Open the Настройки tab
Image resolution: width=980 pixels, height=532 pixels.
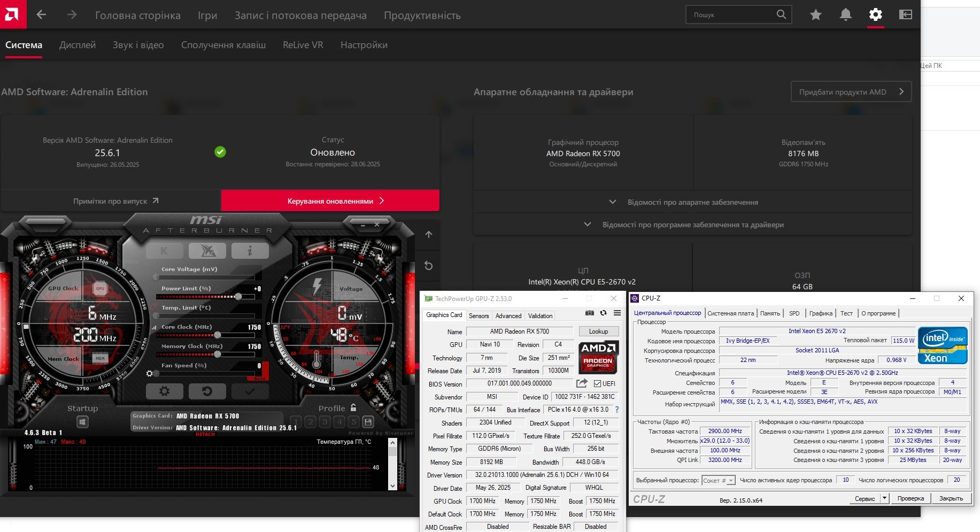tap(364, 45)
